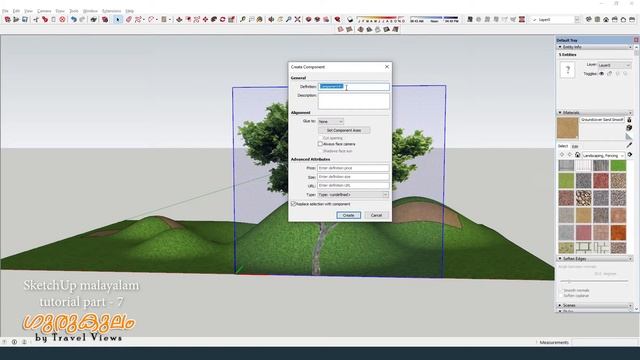The height and width of the screenshot is (360, 640).
Task: Toggle entity visibility eye icon
Action: point(601,74)
